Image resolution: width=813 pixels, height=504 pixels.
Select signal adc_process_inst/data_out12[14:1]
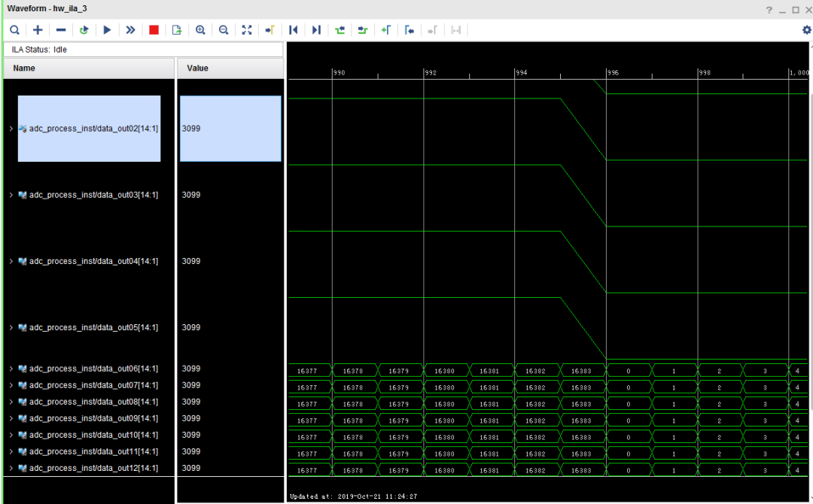coord(94,468)
